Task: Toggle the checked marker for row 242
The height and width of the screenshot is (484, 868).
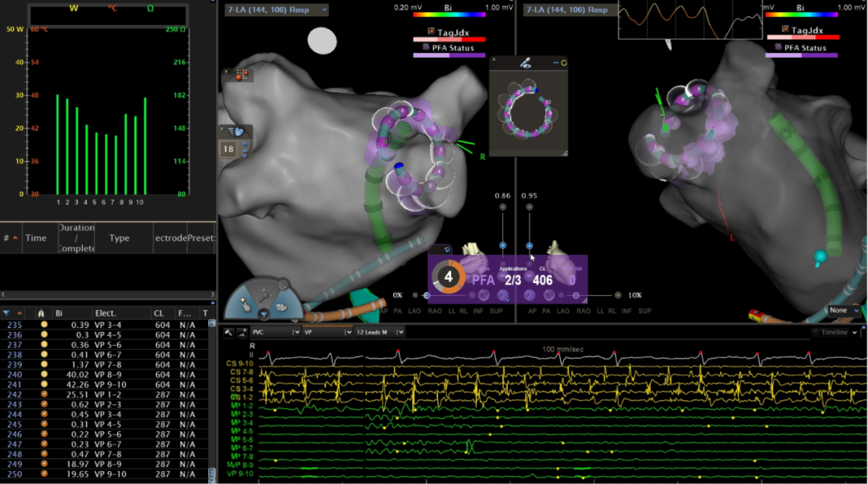Action: (x=43, y=395)
